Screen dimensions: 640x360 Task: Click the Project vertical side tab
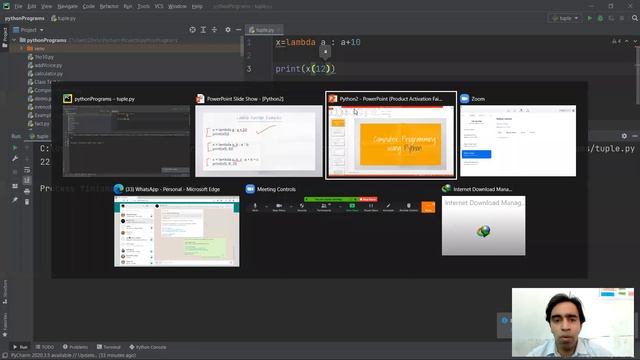coord(4,38)
